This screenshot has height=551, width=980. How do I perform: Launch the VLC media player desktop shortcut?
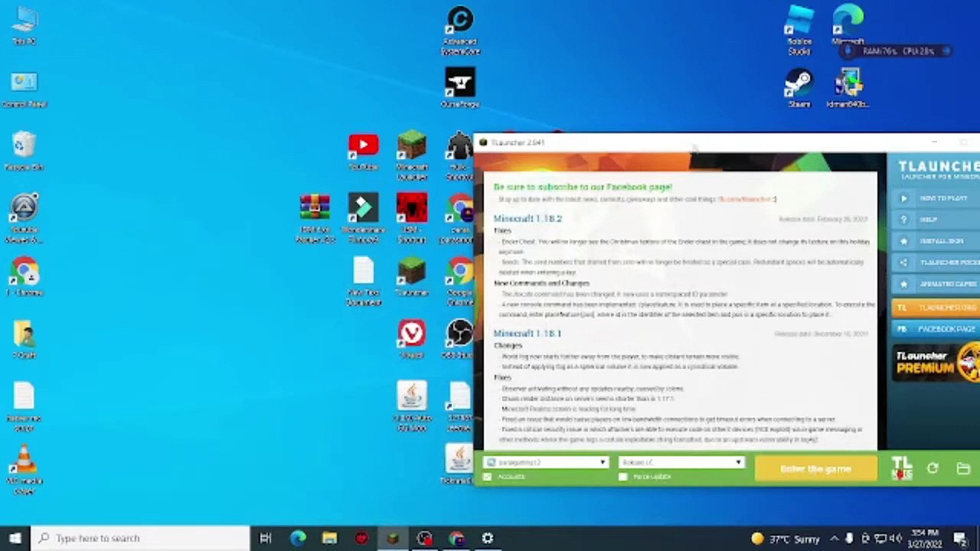[24, 469]
